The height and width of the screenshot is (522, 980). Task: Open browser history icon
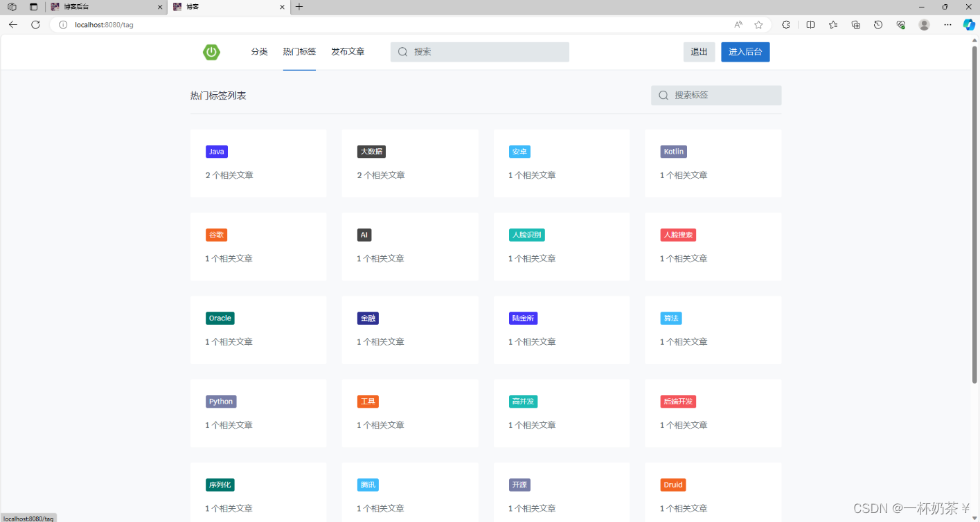[878, 24]
